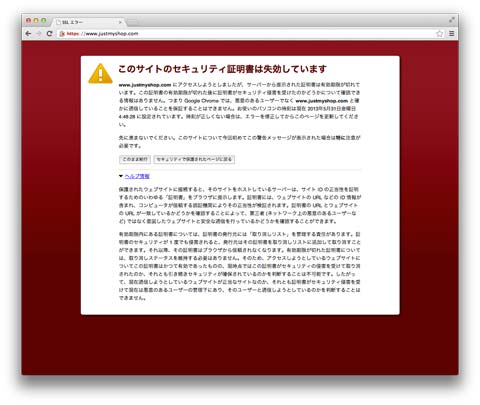Close the window with the red button
The width and height of the screenshot is (480, 405).
(x=28, y=20)
